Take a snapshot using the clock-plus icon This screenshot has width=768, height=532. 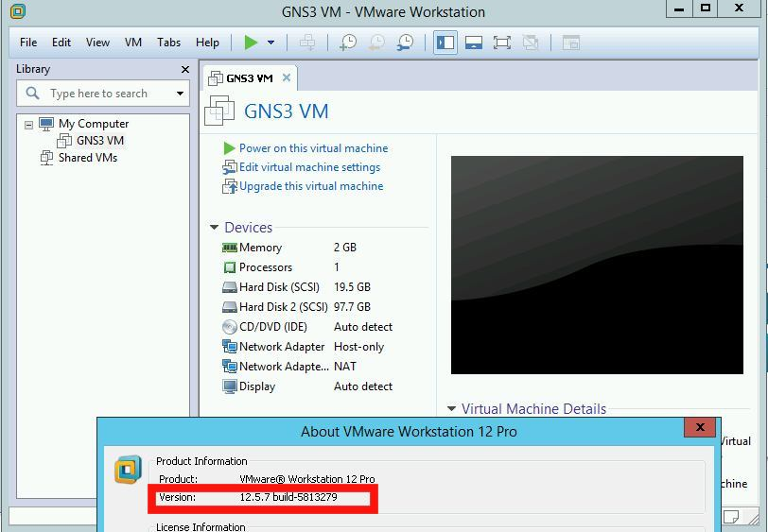click(x=348, y=43)
